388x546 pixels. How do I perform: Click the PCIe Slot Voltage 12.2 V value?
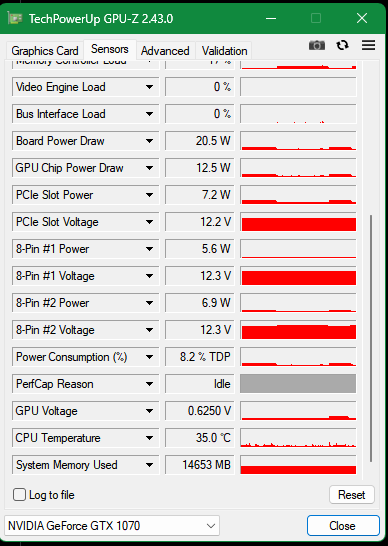click(x=200, y=222)
